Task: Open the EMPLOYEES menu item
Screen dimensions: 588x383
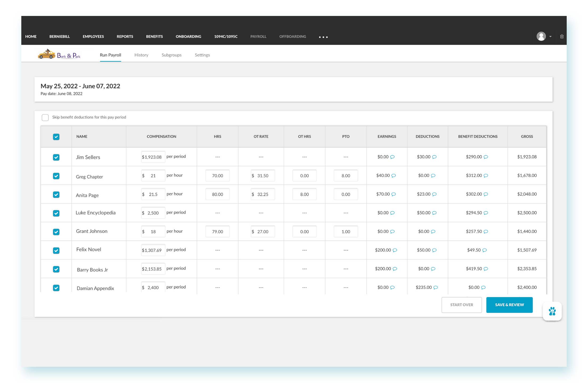Action: pyautogui.click(x=93, y=36)
